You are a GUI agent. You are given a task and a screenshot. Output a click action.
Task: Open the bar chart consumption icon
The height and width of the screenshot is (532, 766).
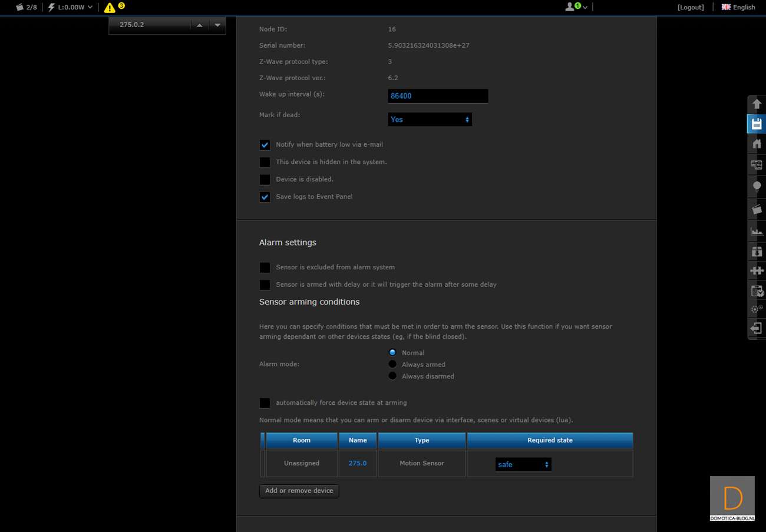point(757,232)
